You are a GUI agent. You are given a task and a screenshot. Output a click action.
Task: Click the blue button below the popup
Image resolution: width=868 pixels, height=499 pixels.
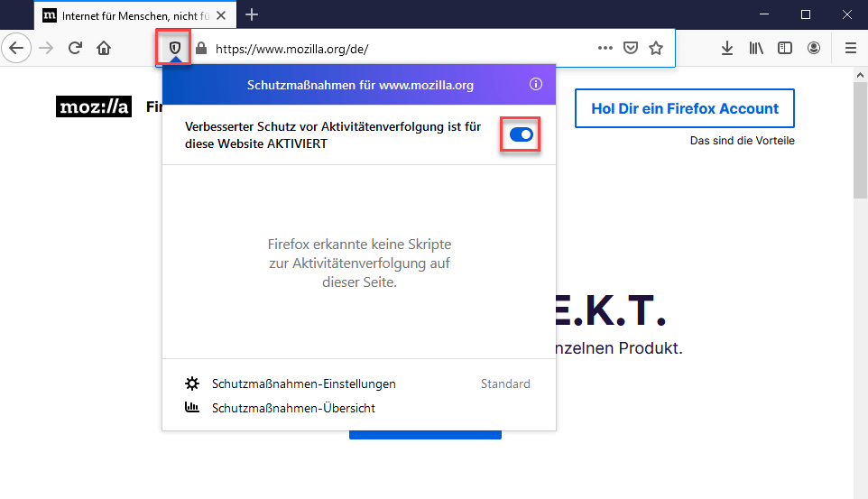click(x=425, y=435)
